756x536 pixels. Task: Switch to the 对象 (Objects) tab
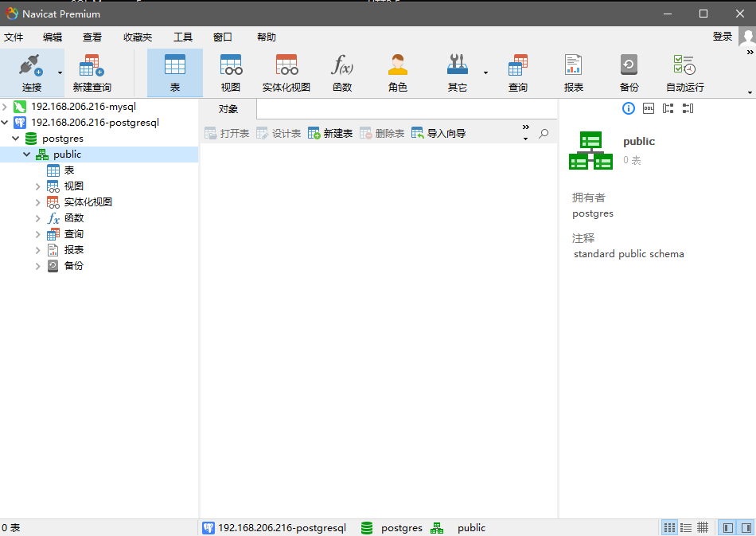coord(228,109)
